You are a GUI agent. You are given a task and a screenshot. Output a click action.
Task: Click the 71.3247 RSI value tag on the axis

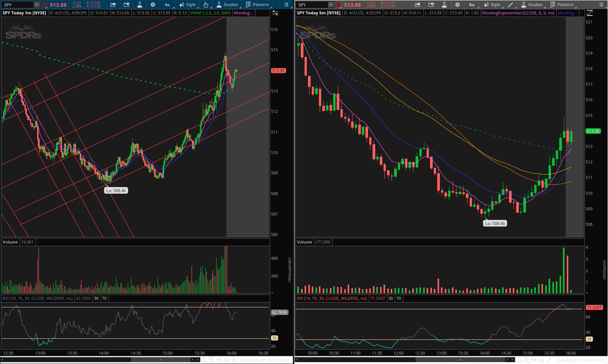coord(594,307)
